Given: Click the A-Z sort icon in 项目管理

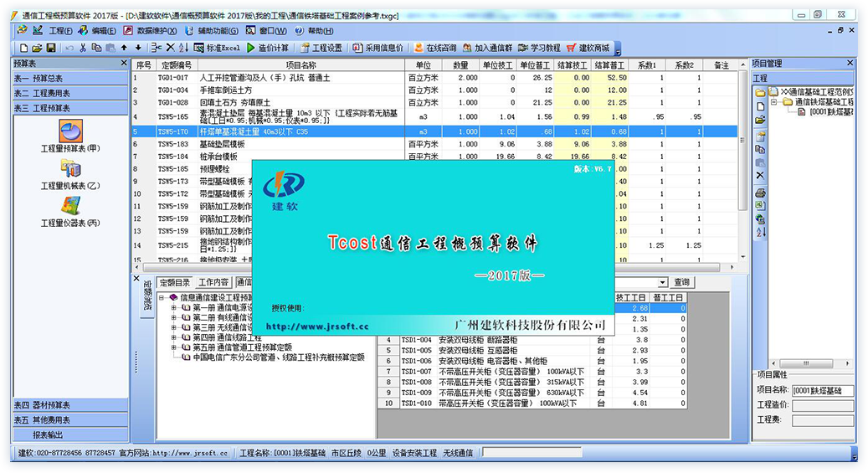Looking at the screenshot, I should (760, 232).
